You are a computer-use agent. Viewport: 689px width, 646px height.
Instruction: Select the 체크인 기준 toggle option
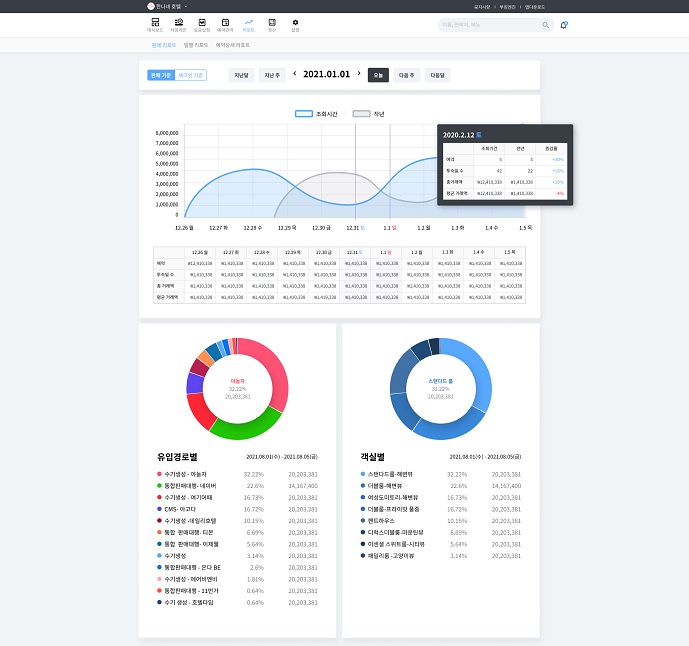pyautogui.click(x=191, y=75)
